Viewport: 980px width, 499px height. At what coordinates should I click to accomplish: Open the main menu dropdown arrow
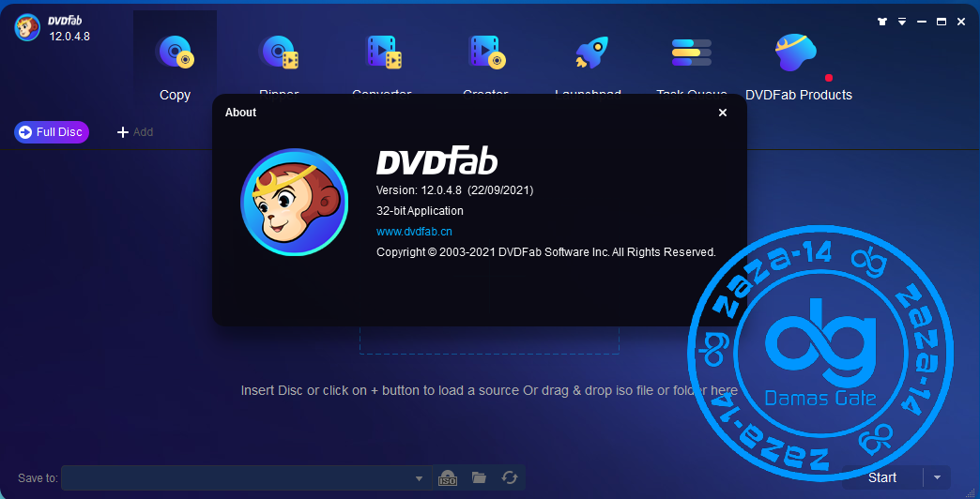[902, 22]
